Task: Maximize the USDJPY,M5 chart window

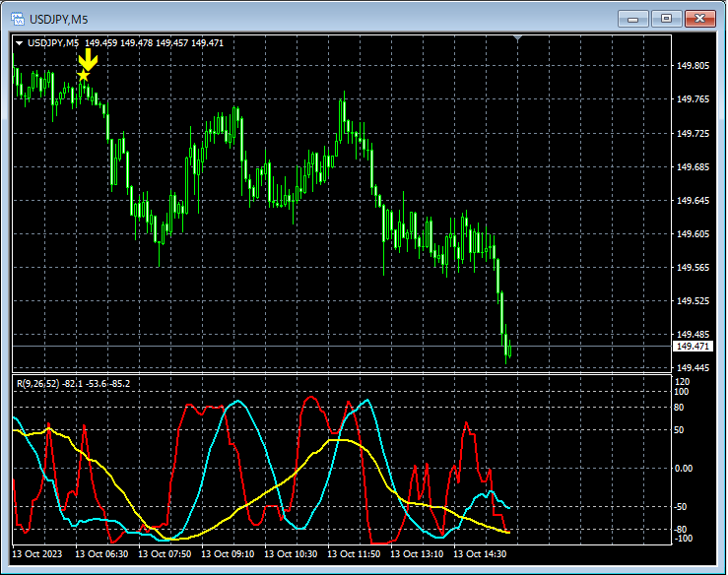Action: (666, 19)
